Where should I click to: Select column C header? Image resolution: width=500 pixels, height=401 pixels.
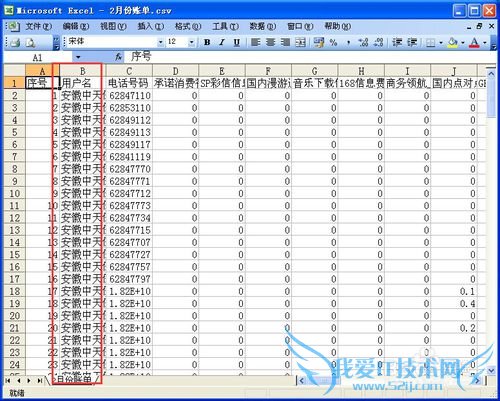pos(129,71)
